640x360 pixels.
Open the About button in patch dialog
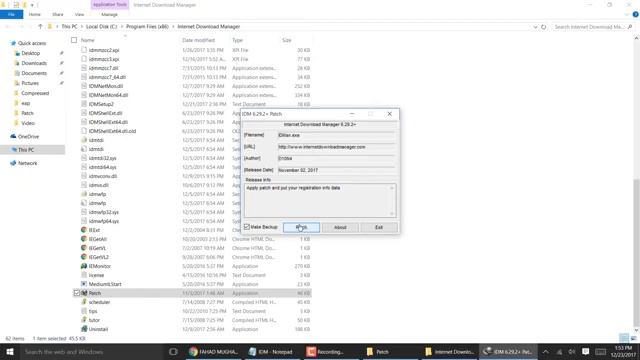340,227
